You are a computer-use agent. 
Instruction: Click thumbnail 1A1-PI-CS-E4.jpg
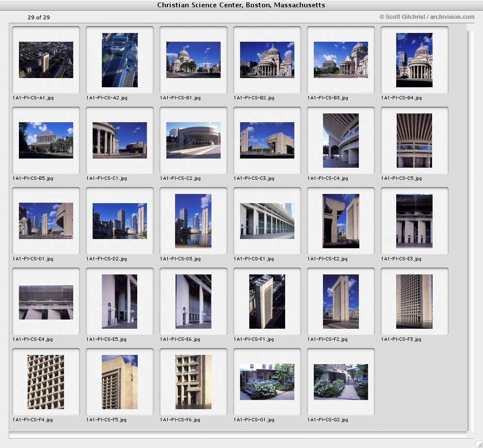pyautogui.click(x=46, y=302)
